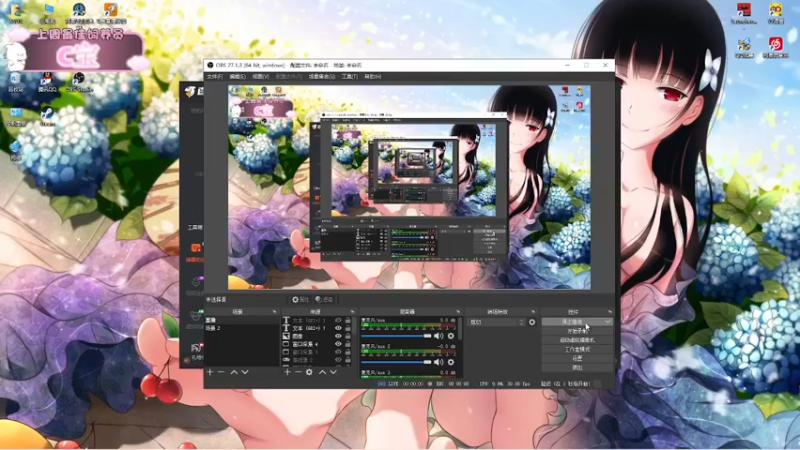The image size is (800, 450).
Task: Toggle lock on the 图像 image source
Action: [347, 336]
